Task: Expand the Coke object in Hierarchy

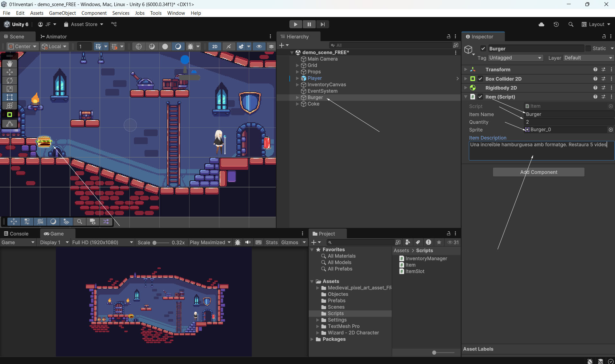Action: coord(297,104)
